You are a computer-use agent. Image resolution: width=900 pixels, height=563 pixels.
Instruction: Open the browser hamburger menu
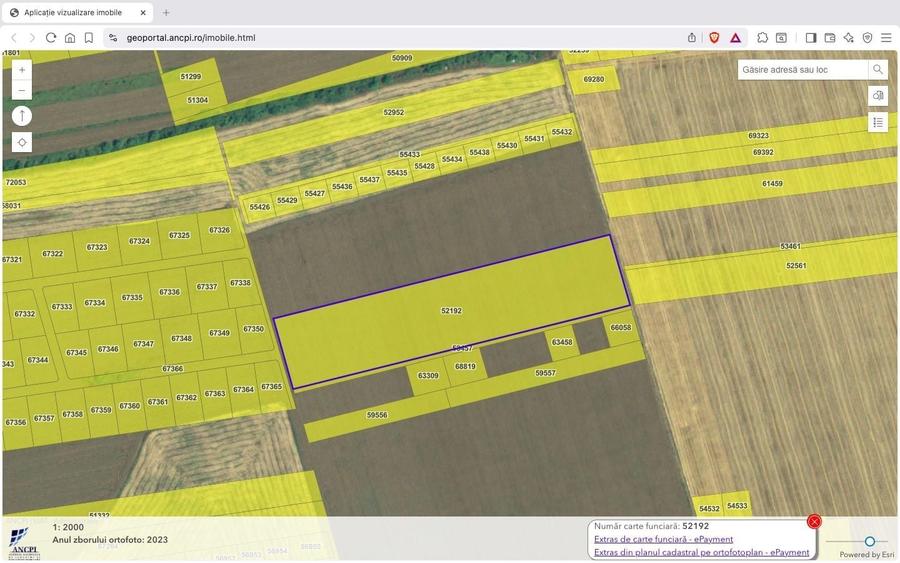click(886, 38)
